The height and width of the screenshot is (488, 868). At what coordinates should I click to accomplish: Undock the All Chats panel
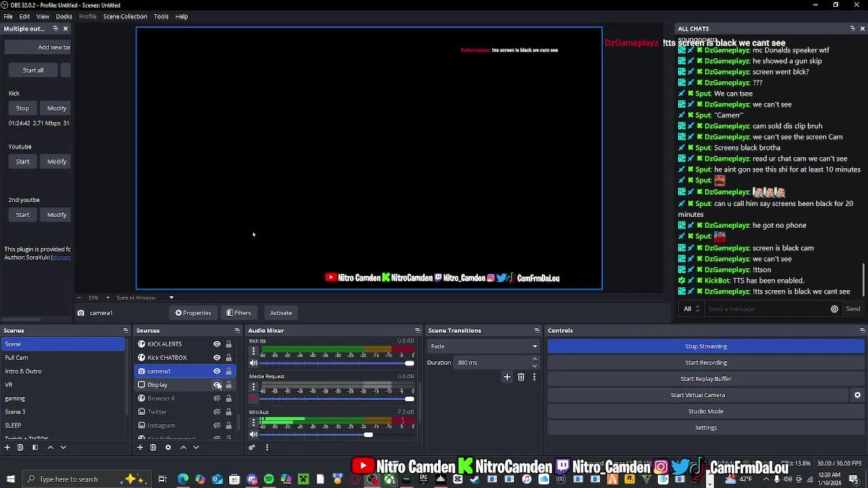852,28
